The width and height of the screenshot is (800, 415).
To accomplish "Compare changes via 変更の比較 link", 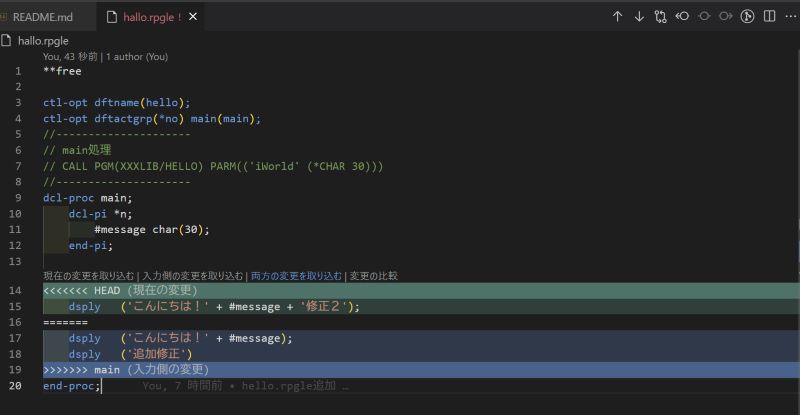I will click(373, 276).
